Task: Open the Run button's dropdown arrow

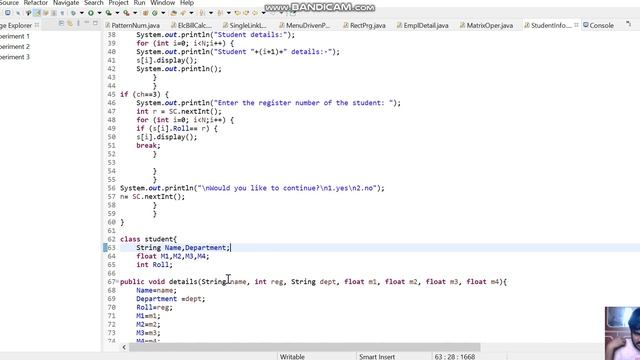Action: pyautogui.click(x=99, y=13)
